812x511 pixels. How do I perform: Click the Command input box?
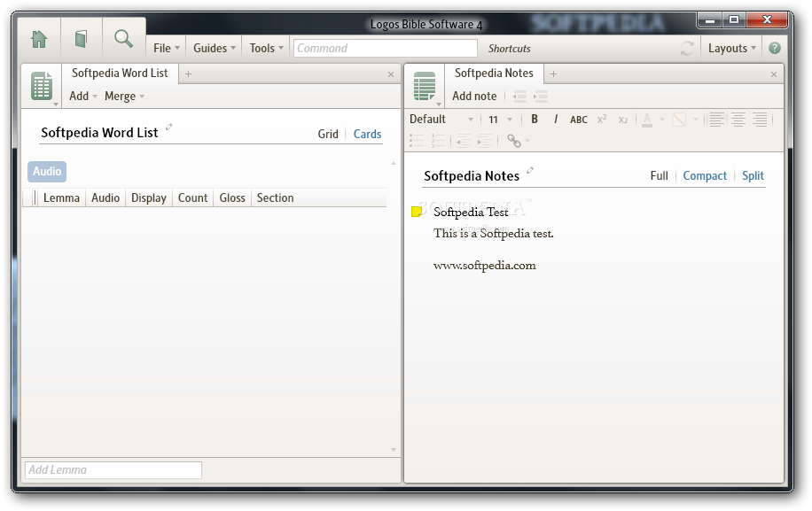pos(386,48)
